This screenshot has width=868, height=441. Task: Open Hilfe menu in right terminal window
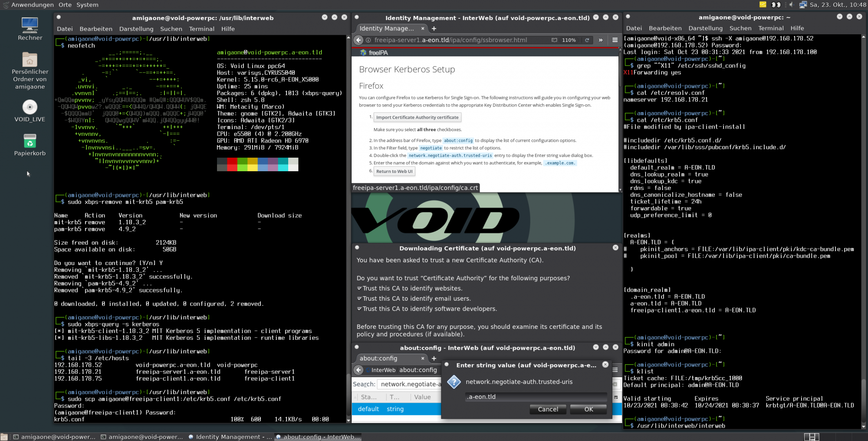click(797, 28)
